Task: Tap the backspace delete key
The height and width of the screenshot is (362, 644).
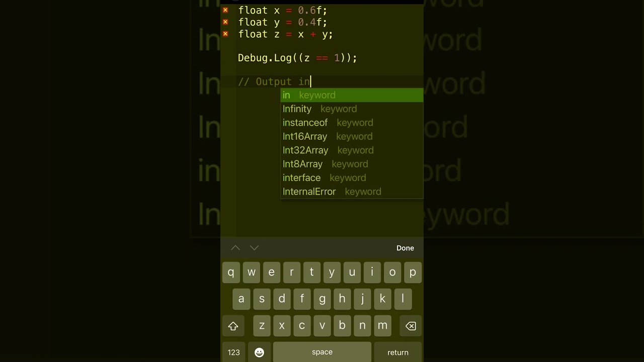Action: click(411, 326)
